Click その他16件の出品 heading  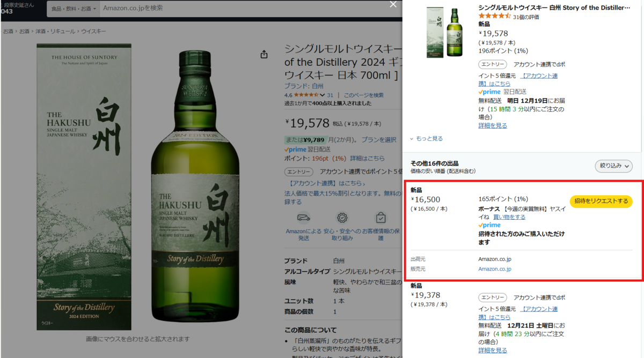(435, 163)
